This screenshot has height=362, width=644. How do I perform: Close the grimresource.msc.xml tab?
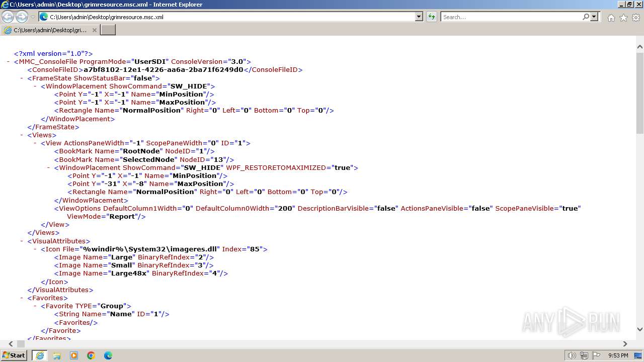[x=95, y=30]
